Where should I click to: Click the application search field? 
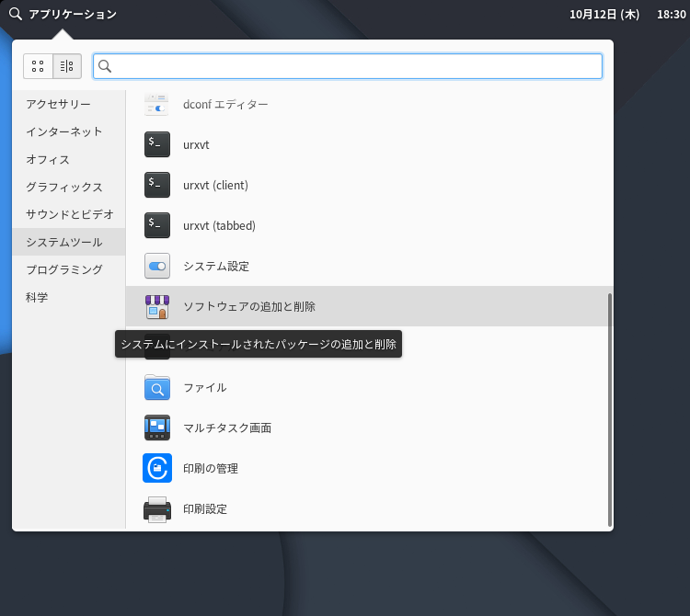coord(348,66)
